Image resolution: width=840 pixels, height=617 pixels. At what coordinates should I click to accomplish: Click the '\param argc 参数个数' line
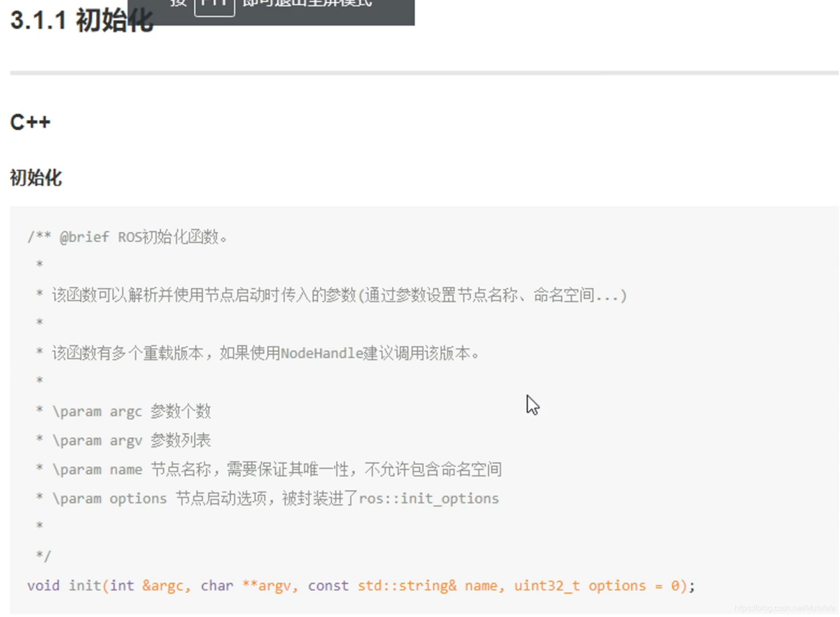[123, 411]
